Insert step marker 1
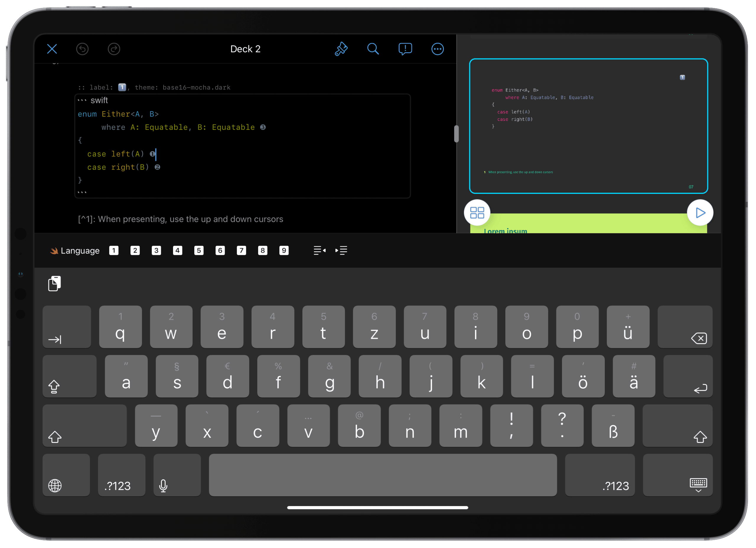The height and width of the screenshot is (548, 756). 114,251
